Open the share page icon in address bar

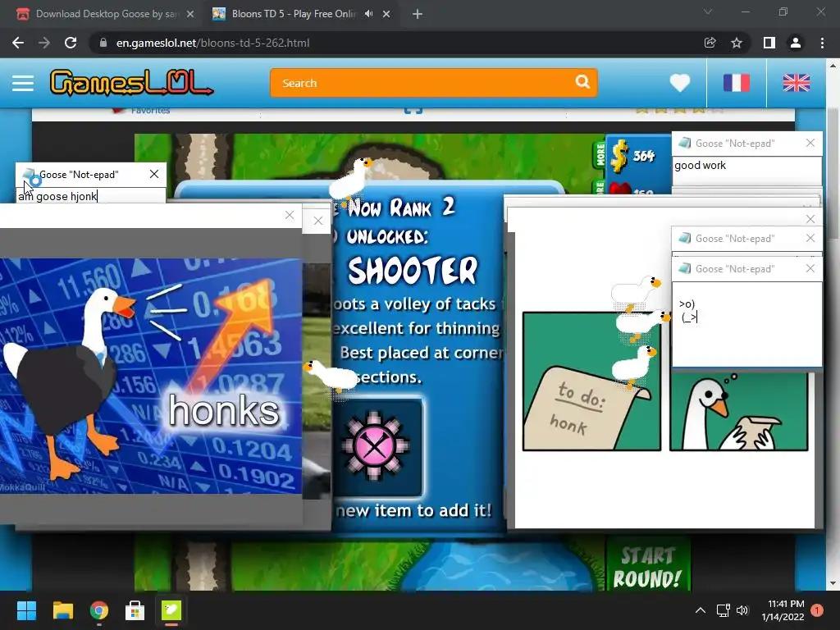tap(710, 43)
